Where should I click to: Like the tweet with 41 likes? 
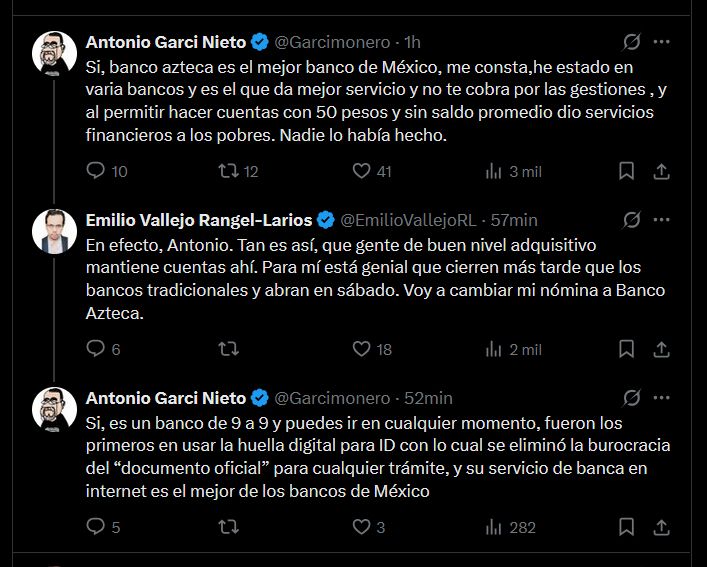[x=361, y=171]
